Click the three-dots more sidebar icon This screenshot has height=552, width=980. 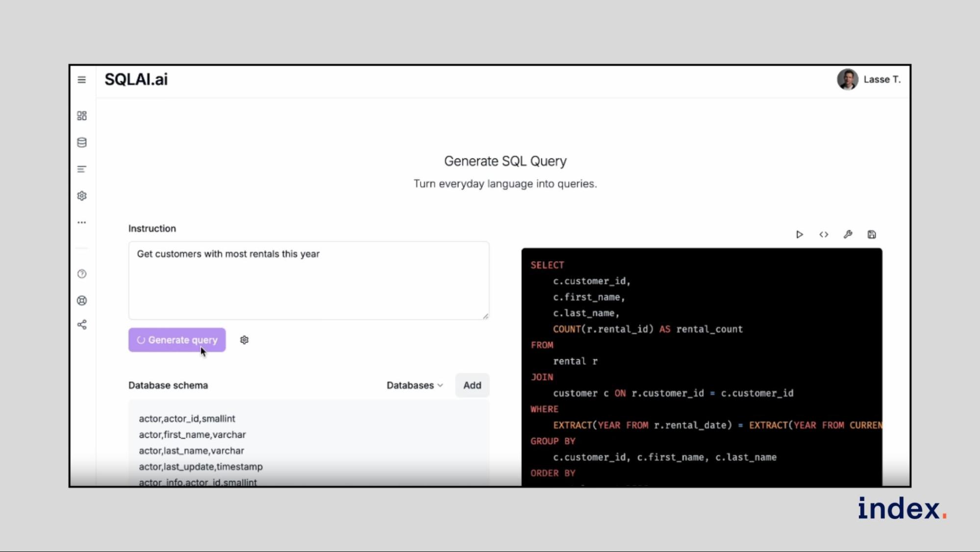click(x=82, y=222)
